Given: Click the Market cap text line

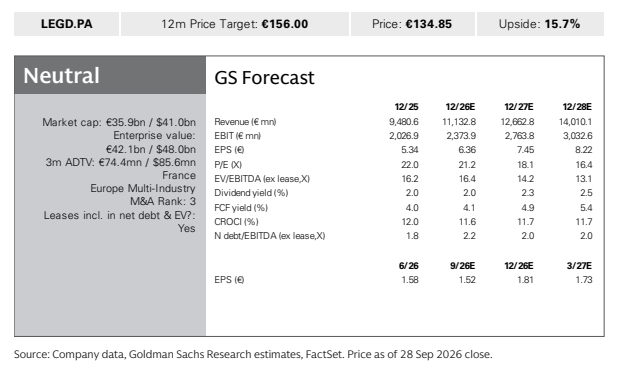Looking at the screenshot, I should [119, 122].
